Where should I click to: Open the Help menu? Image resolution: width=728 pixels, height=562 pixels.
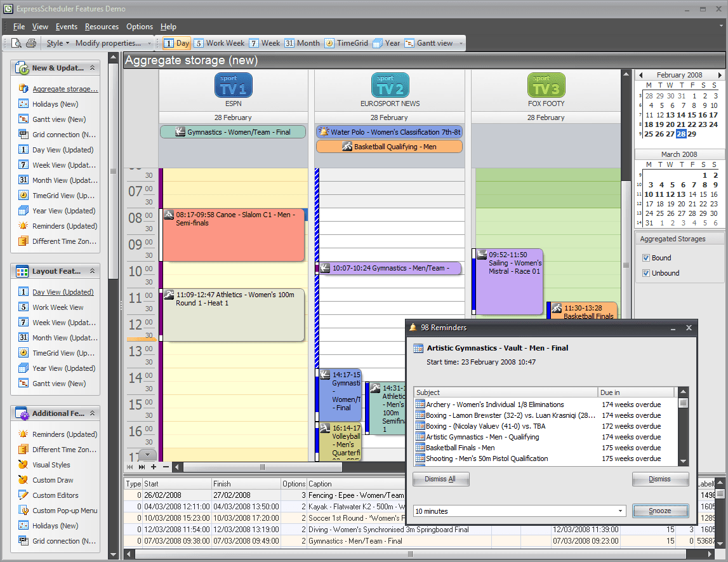tap(169, 27)
